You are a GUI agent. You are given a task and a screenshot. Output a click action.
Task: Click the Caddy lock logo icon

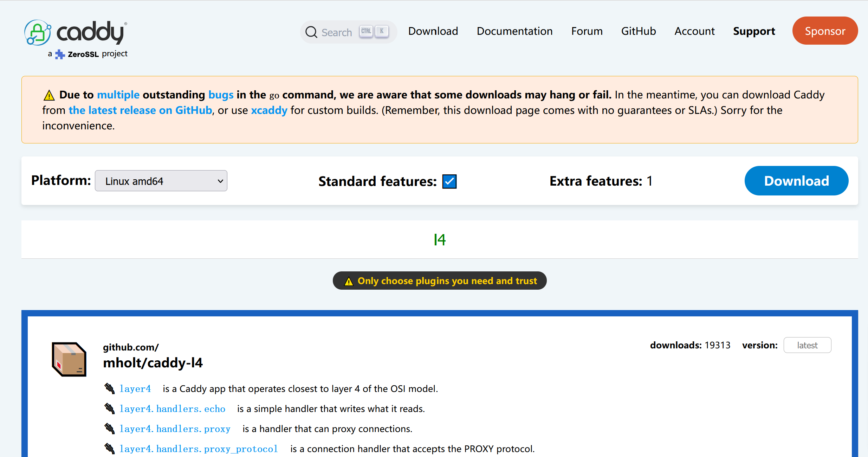click(38, 33)
